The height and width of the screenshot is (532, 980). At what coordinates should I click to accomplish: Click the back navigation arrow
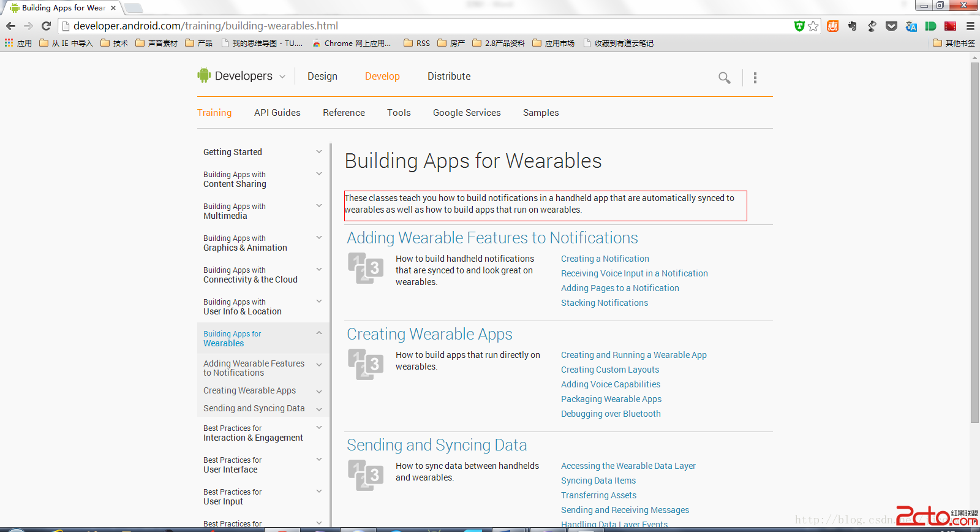10,26
